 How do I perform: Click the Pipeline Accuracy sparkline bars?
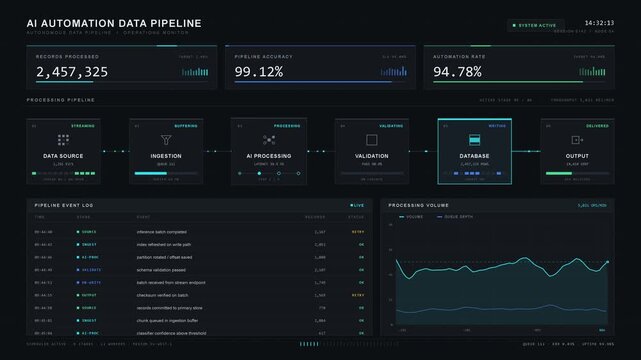pos(394,72)
